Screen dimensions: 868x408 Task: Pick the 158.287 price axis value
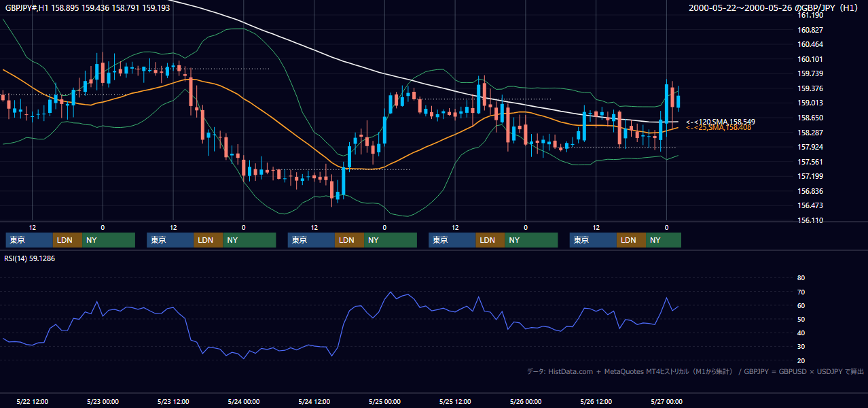click(x=811, y=133)
